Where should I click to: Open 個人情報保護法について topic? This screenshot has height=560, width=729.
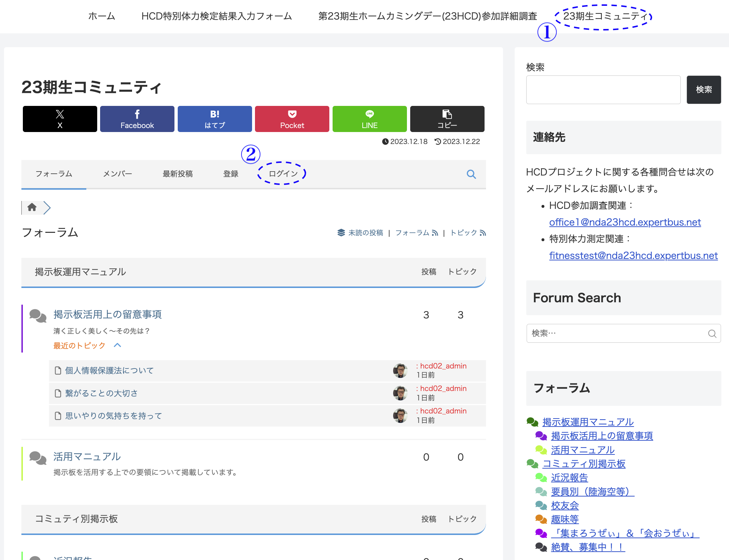point(109,370)
